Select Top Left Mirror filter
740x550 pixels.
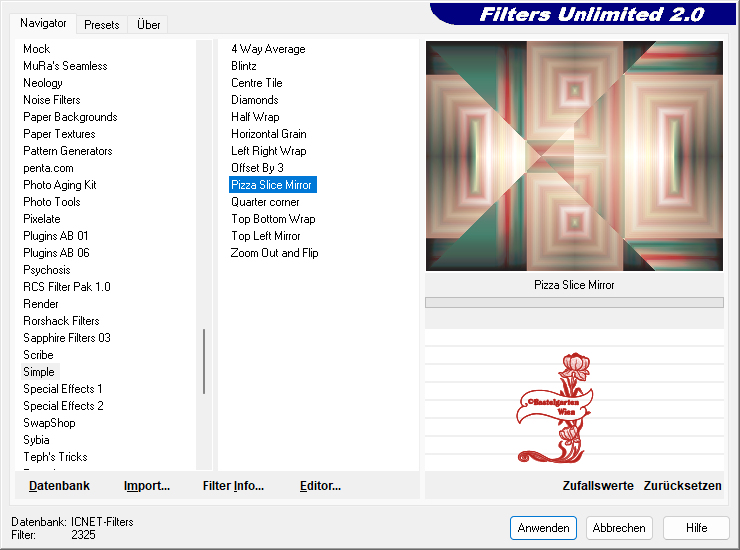[266, 236]
